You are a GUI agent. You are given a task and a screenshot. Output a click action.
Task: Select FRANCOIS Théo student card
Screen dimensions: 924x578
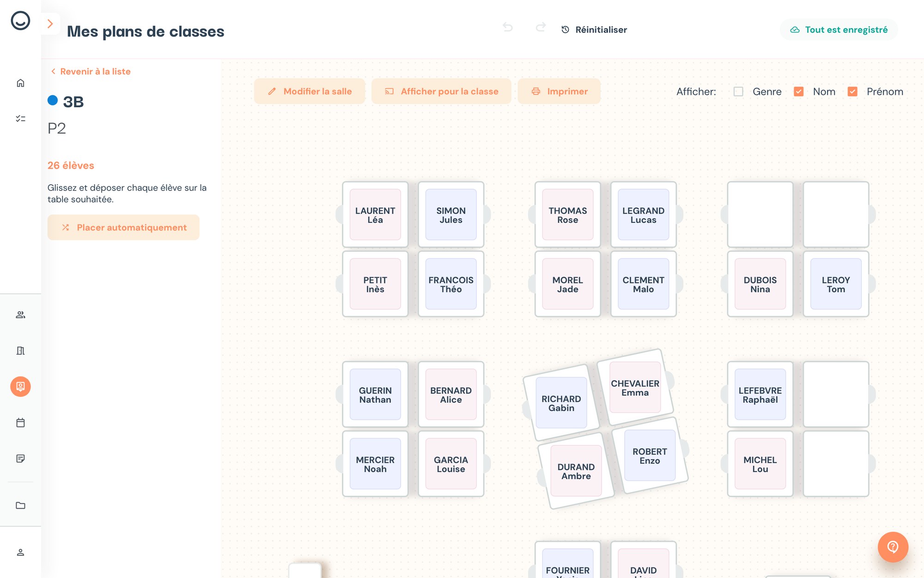click(451, 284)
